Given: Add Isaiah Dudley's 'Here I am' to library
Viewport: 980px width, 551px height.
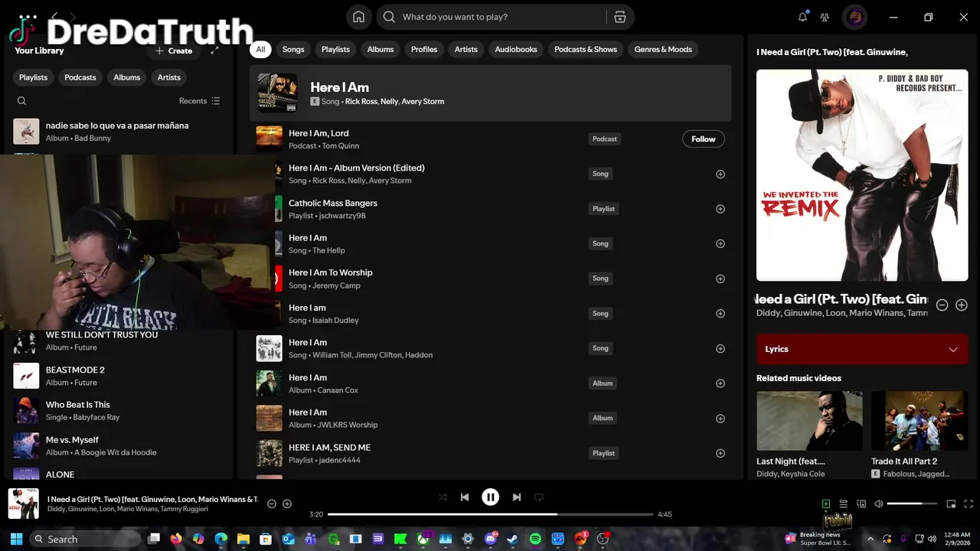Looking at the screenshot, I should click(x=720, y=314).
